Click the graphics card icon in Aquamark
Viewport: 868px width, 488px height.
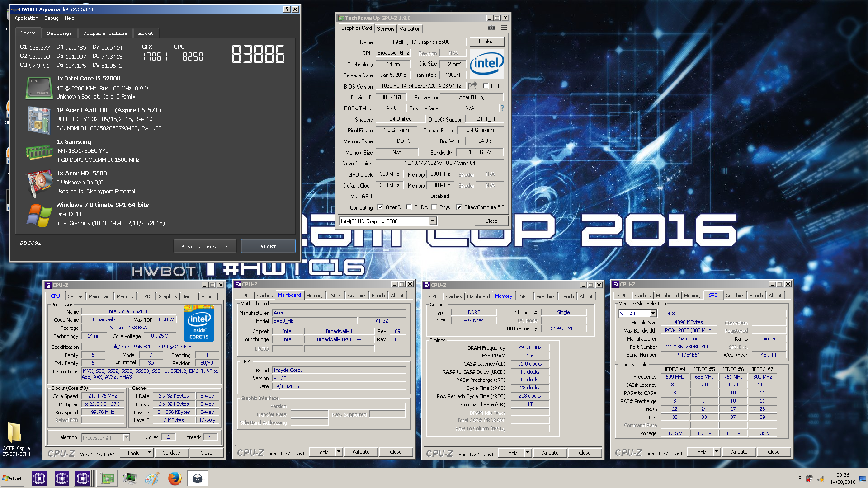[x=40, y=183]
